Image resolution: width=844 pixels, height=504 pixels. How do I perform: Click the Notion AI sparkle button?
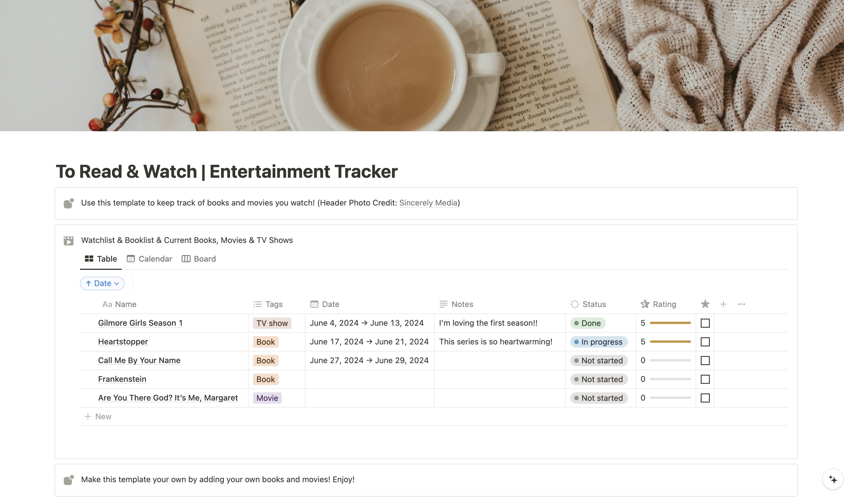click(x=832, y=479)
